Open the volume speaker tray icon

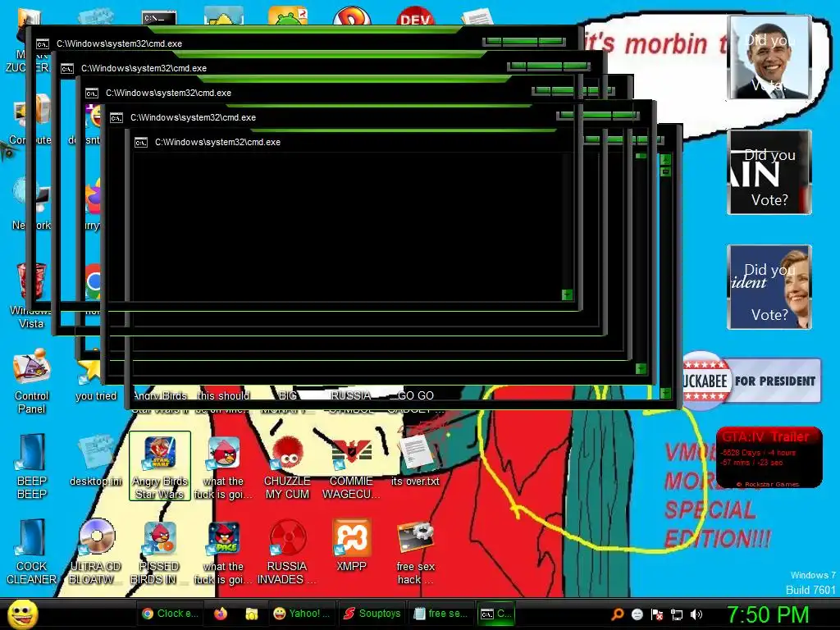tap(696, 614)
